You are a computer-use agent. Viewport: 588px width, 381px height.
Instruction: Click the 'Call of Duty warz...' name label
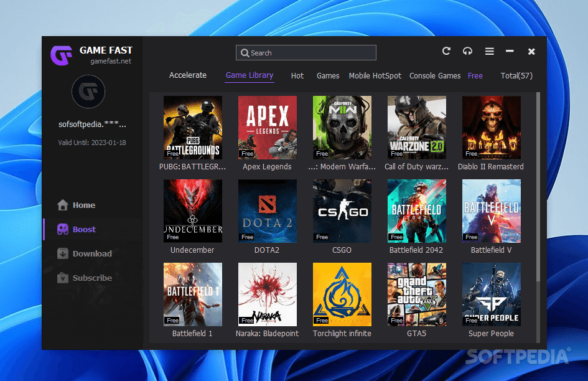416,167
